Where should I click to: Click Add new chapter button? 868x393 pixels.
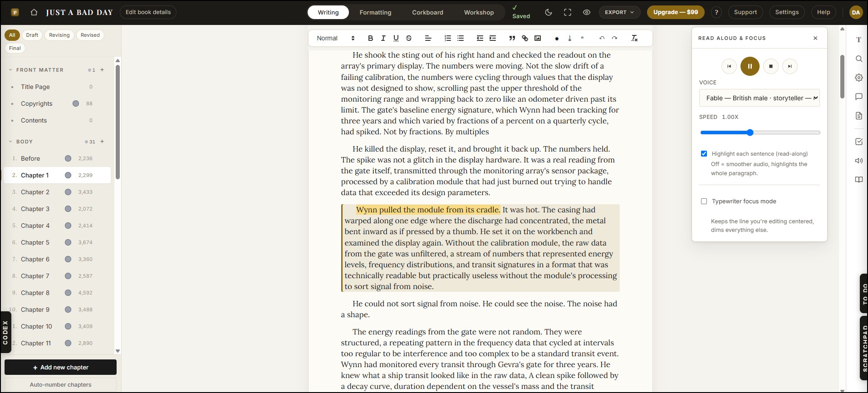pos(60,367)
